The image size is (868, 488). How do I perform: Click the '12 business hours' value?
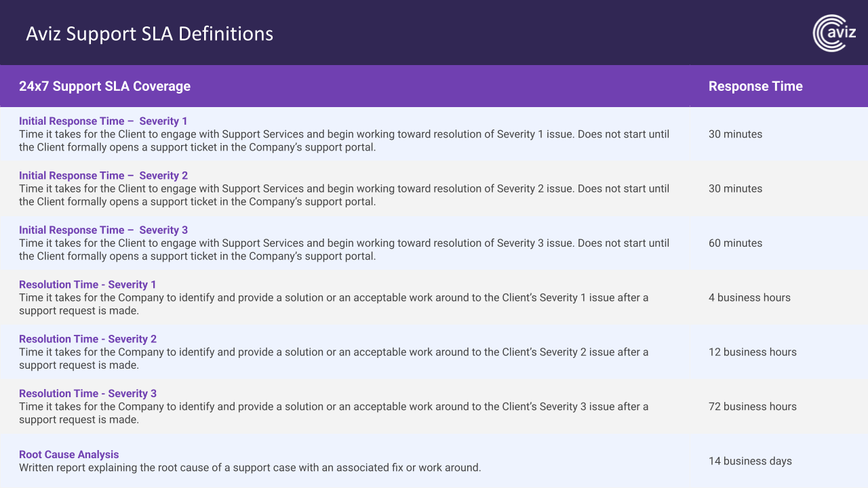[753, 352]
